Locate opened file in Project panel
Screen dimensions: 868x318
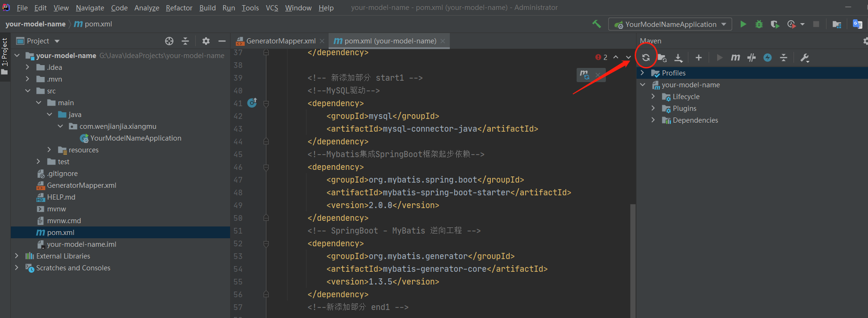pyautogui.click(x=169, y=41)
